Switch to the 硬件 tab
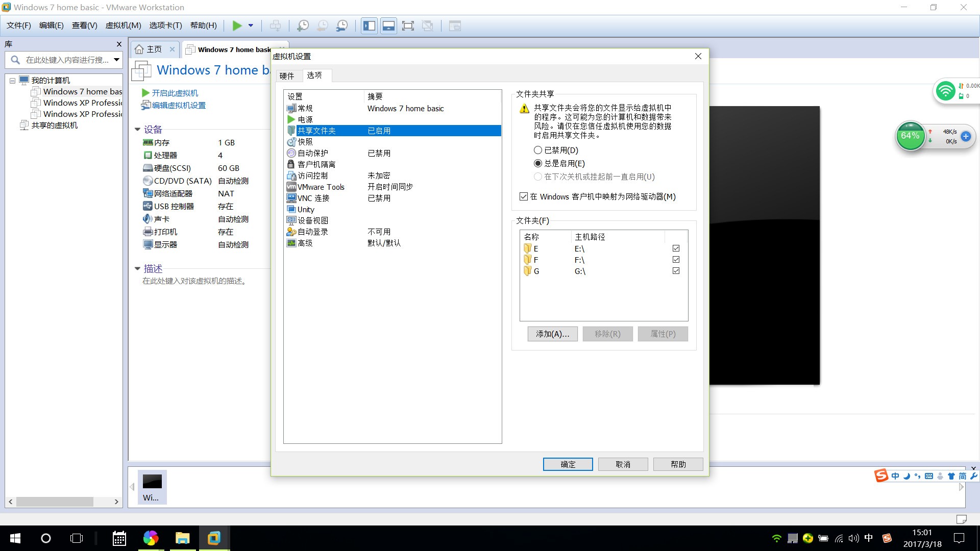The width and height of the screenshot is (980, 551). coord(287,76)
